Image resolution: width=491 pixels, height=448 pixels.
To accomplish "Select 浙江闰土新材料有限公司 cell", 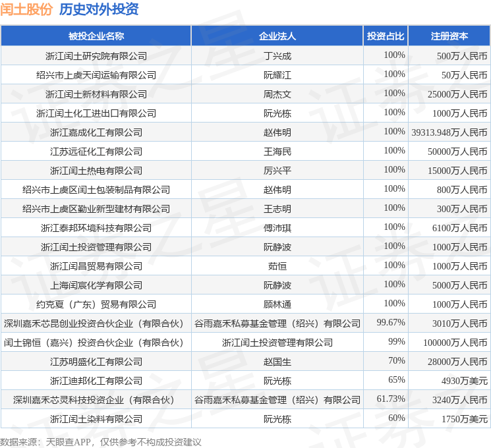I will pos(96,94).
